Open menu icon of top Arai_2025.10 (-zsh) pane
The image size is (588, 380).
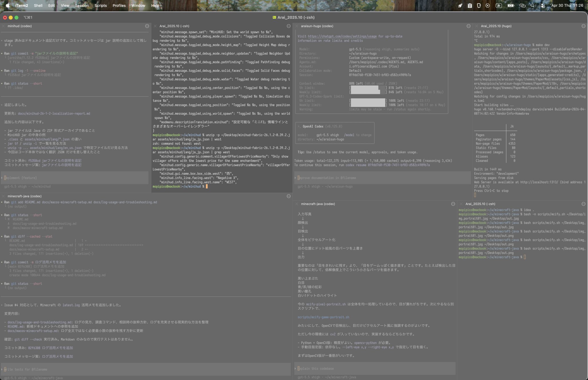pos(289,26)
